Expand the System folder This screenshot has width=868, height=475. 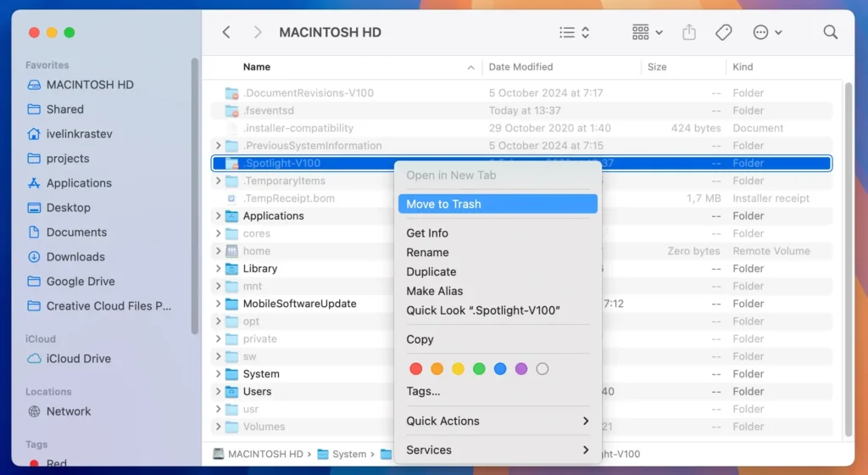(218, 374)
